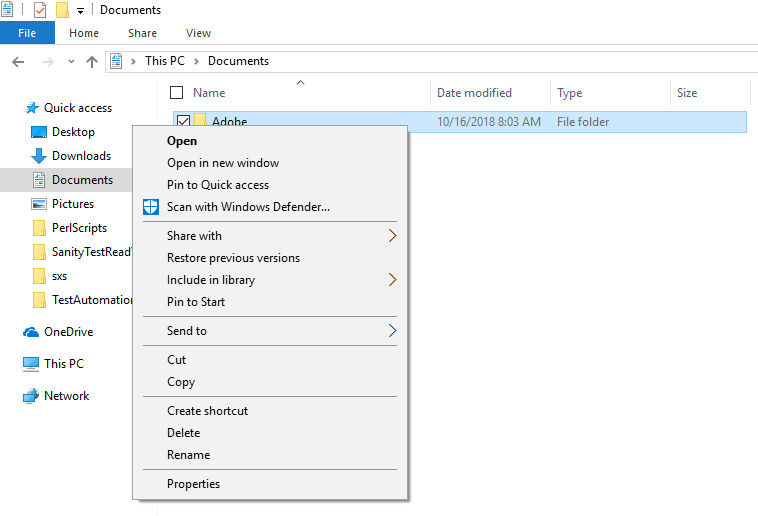758x516 pixels.
Task: Sort by the Type column header
Action: click(569, 92)
